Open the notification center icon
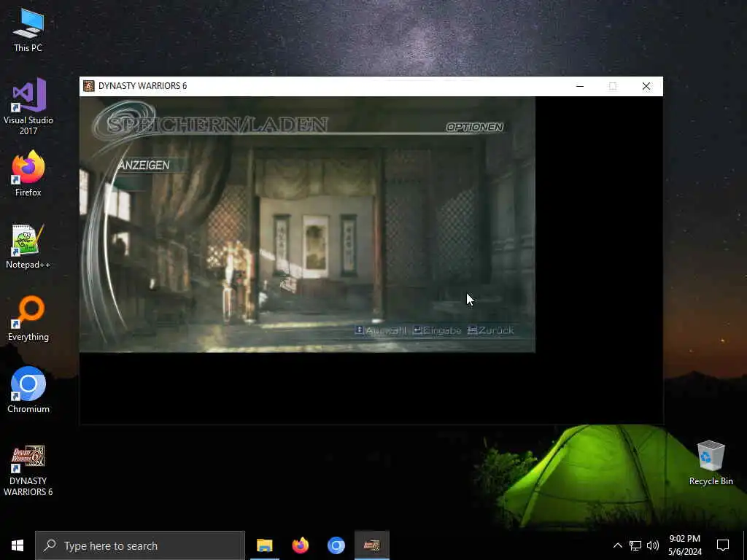Image resolution: width=747 pixels, height=560 pixels. 723,545
